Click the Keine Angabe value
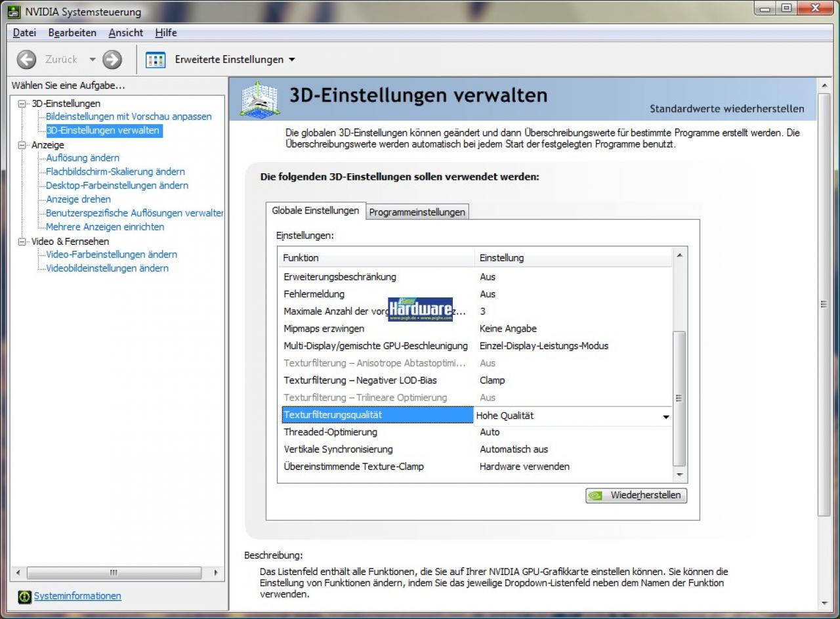Viewport: 840px width, 619px height. pos(508,329)
